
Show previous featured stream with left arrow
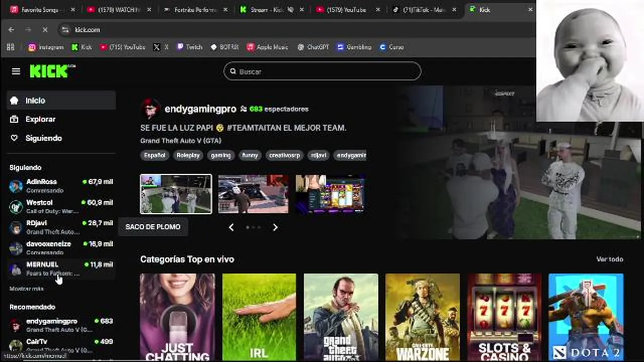click(231, 227)
